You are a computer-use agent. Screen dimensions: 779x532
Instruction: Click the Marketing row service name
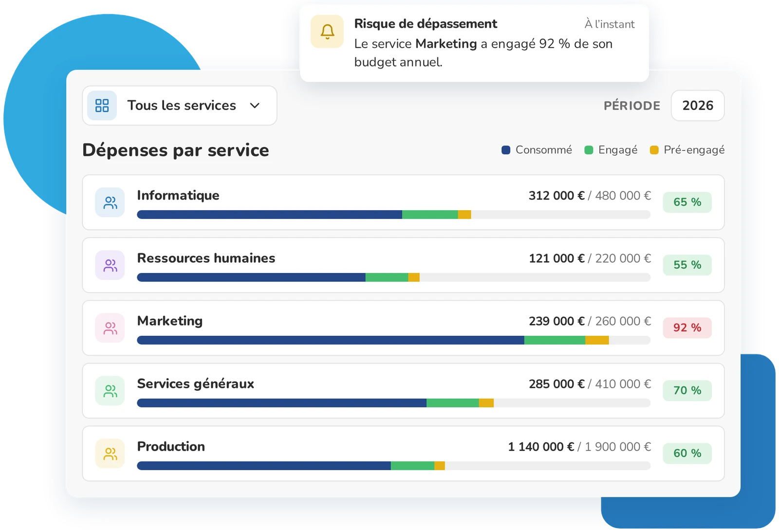(x=170, y=321)
